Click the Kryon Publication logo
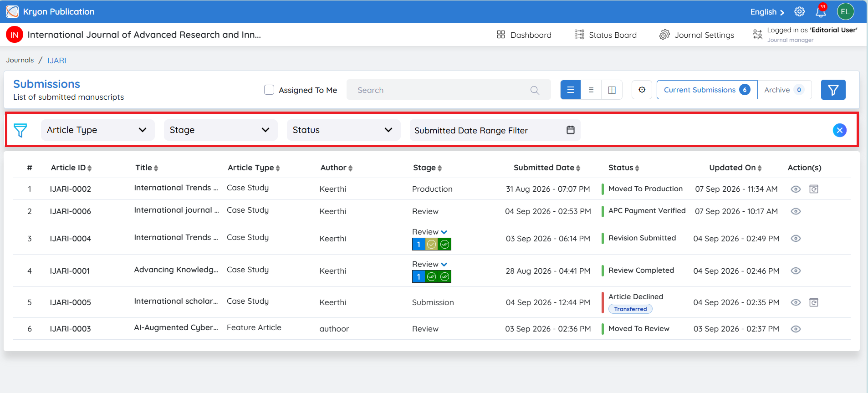 click(12, 12)
